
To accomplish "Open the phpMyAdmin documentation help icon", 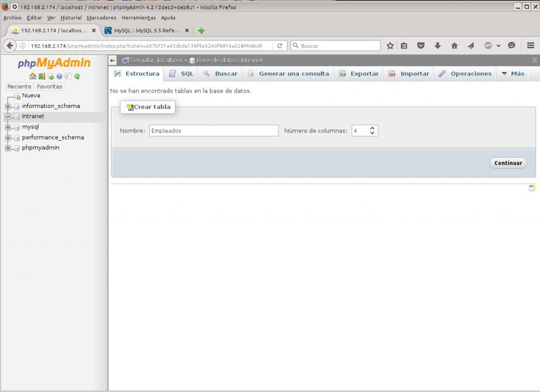I will [59, 76].
